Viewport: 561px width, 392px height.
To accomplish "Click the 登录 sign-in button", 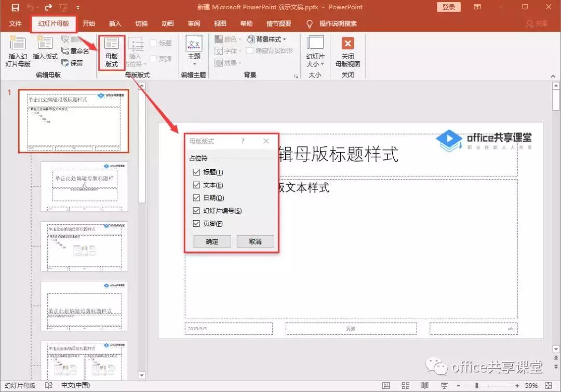I will tap(449, 7).
